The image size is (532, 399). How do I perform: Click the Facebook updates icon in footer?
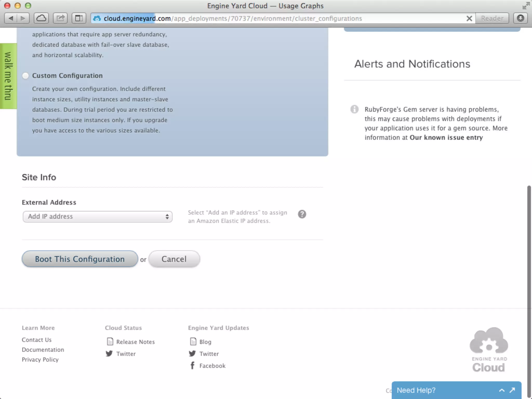tap(192, 365)
